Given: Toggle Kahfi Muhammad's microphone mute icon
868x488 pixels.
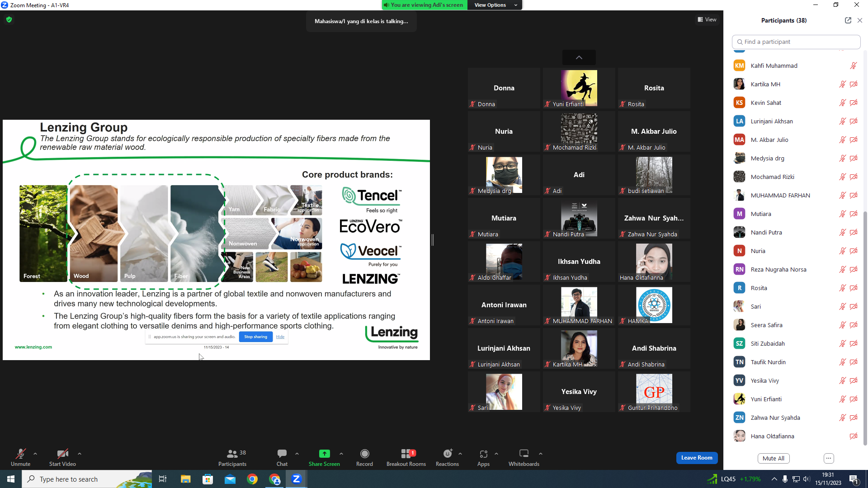Looking at the screenshot, I should point(853,66).
